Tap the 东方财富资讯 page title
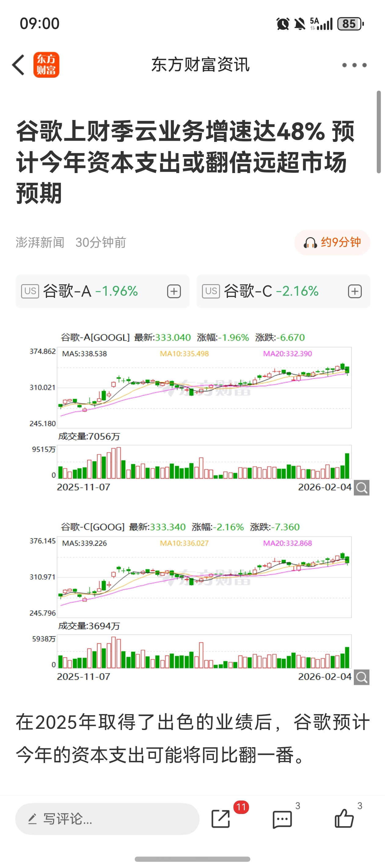 tap(200, 65)
